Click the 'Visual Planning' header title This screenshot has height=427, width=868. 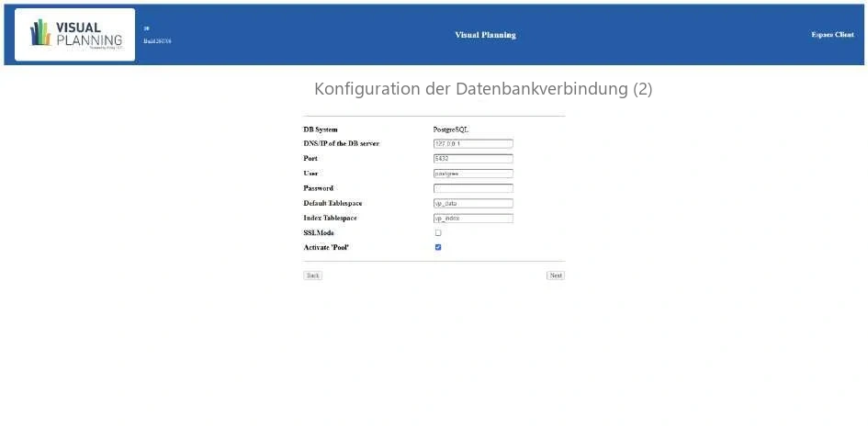pos(486,35)
